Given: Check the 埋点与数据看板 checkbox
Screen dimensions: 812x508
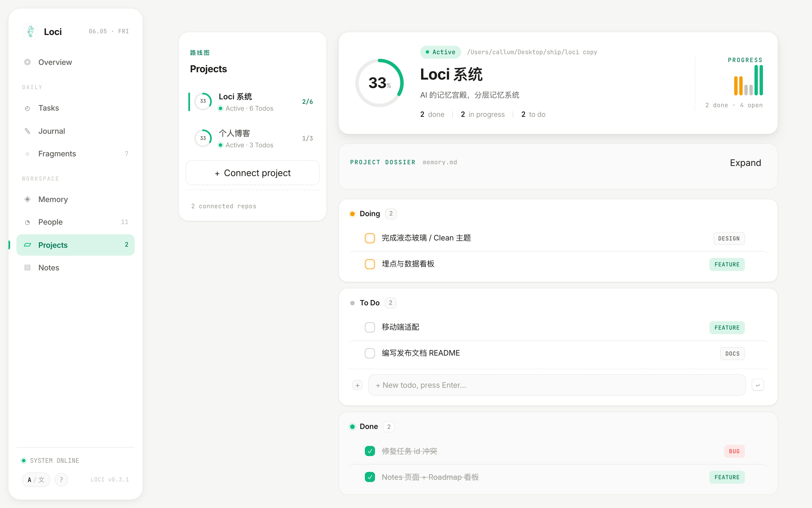Looking at the screenshot, I should pos(370,264).
